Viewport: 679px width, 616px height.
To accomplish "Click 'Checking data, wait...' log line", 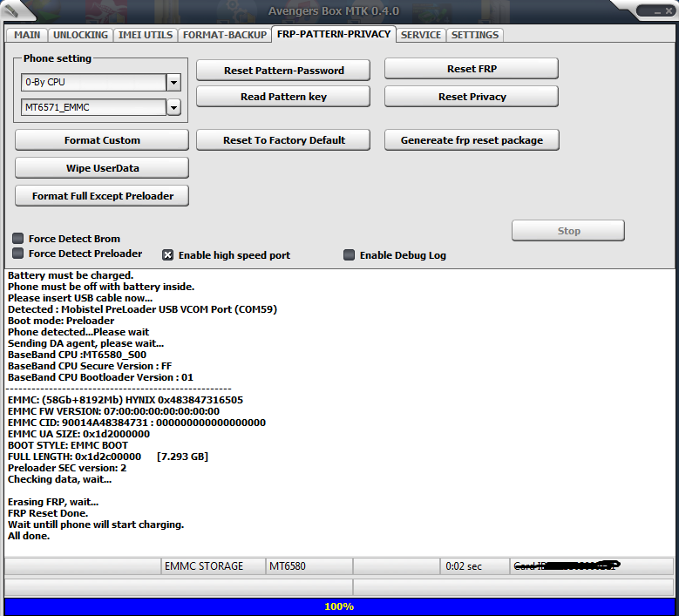I will [60, 479].
